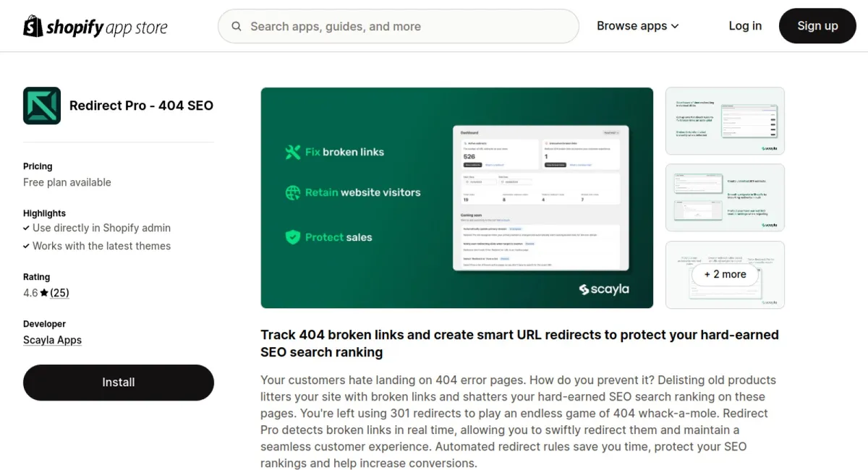Open the first screenshot thumbnail
The width and height of the screenshot is (868, 470).
pos(725,121)
